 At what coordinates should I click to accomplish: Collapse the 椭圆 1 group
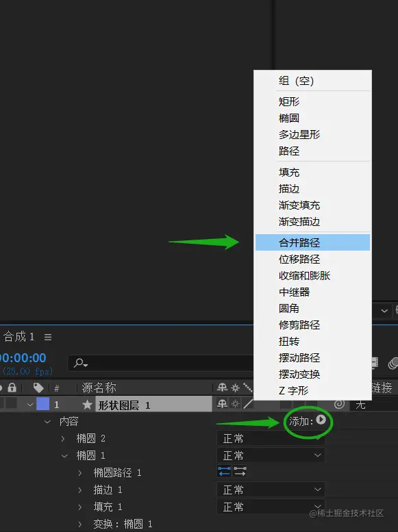click(x=64, y=456)
